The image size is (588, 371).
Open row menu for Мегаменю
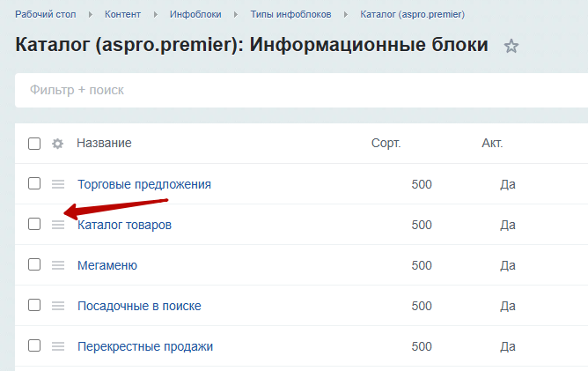pos(58,265)
